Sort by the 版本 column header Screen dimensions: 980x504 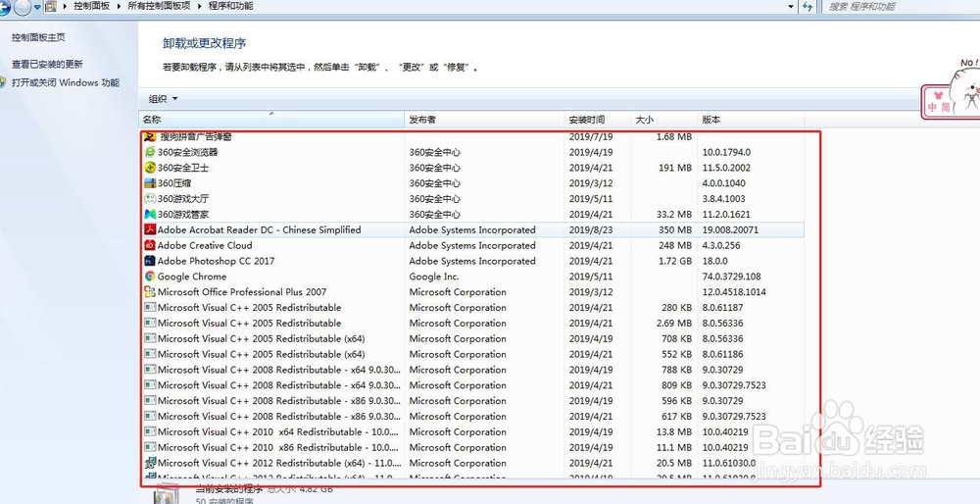click(751, 120)
